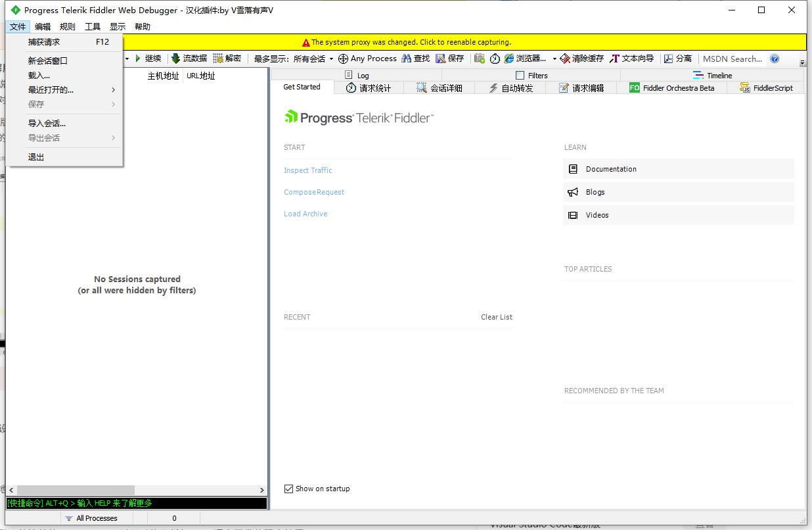Open the 浏览器 dropdown arrow

coord(554,59)
